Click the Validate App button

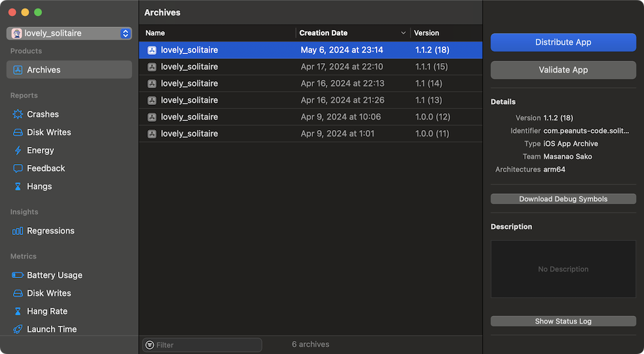click(563, 70)
